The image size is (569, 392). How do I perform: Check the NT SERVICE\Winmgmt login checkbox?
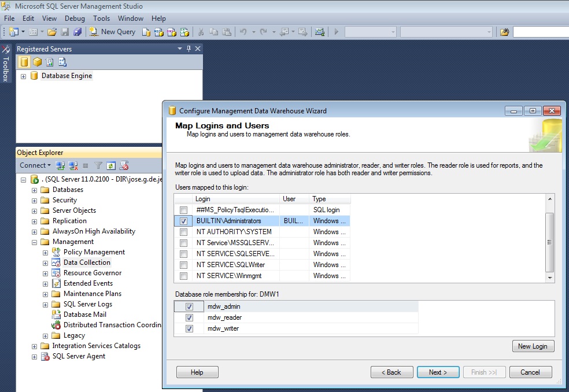(x=184, y=276)
